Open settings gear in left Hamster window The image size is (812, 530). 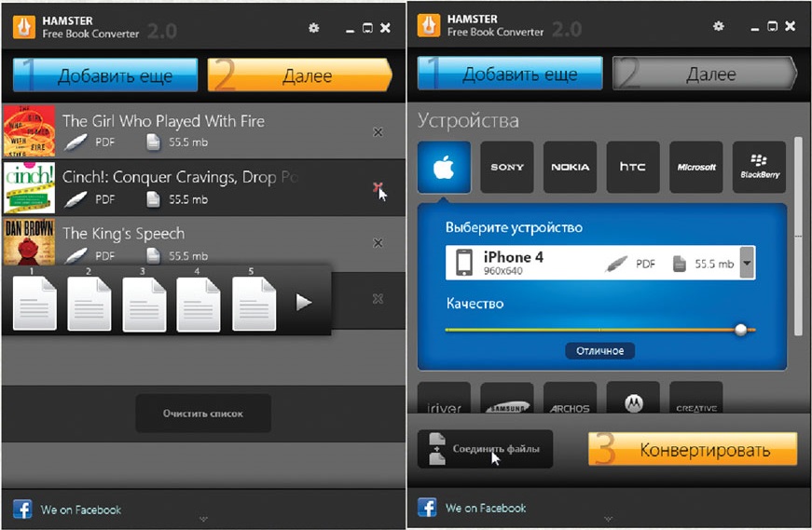[x=314, y=28]
